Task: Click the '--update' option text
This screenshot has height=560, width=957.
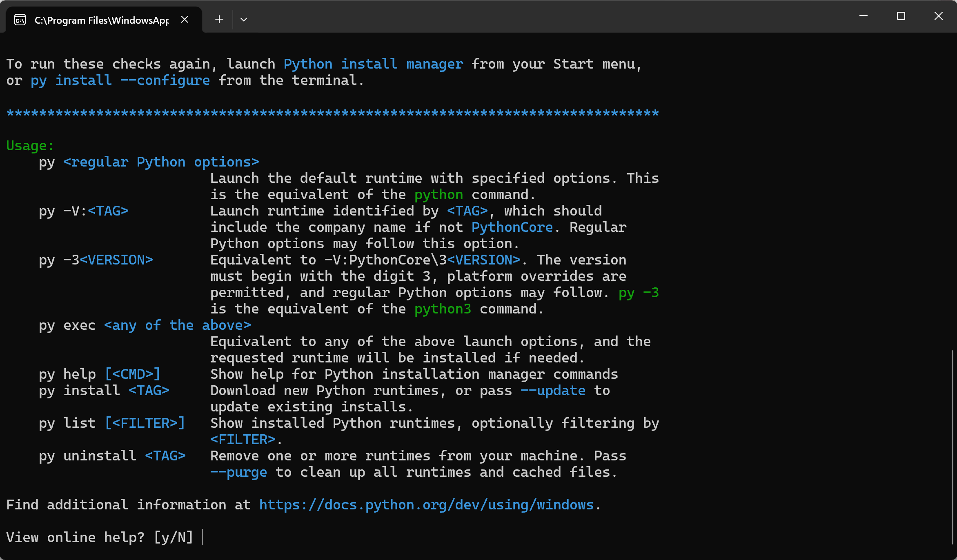Action: click(553, 391)
